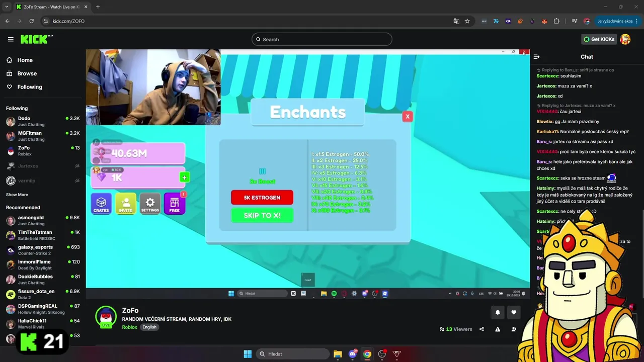The width and height of the screenshot is (644, 362).
Task: Bookmark this page with star icon
Action: click(x=467, y=21)
